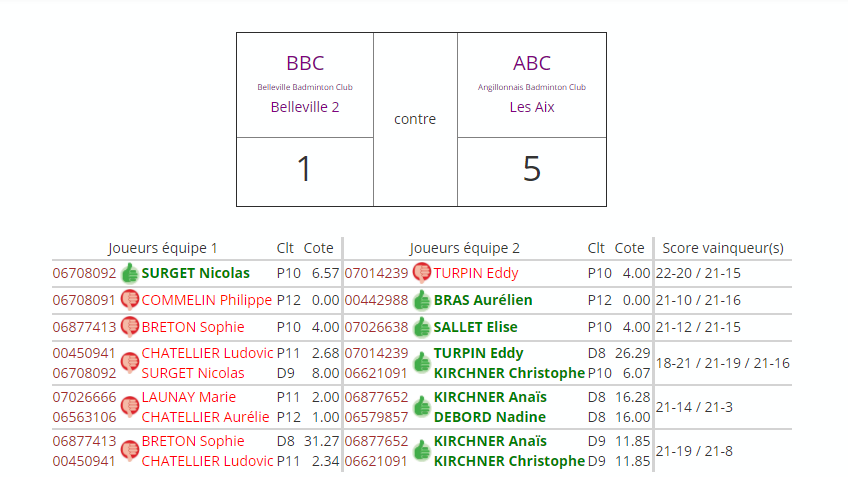Click green thumbs-up next to SALLET Elise

tap(421, 327)
